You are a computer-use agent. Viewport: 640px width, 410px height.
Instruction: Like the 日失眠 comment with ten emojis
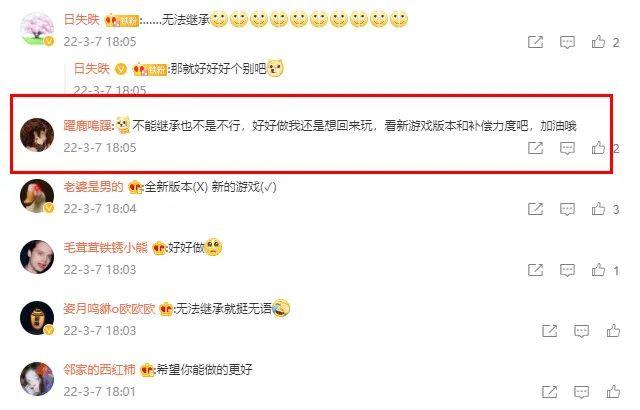pyautogui.click(x=598, y=42)
